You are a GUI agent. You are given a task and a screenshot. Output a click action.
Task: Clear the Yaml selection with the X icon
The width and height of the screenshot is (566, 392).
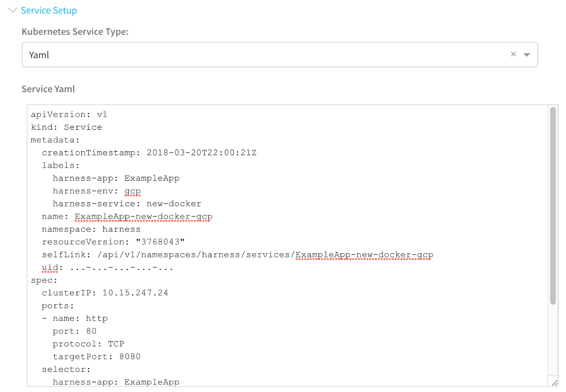(513, 54)
